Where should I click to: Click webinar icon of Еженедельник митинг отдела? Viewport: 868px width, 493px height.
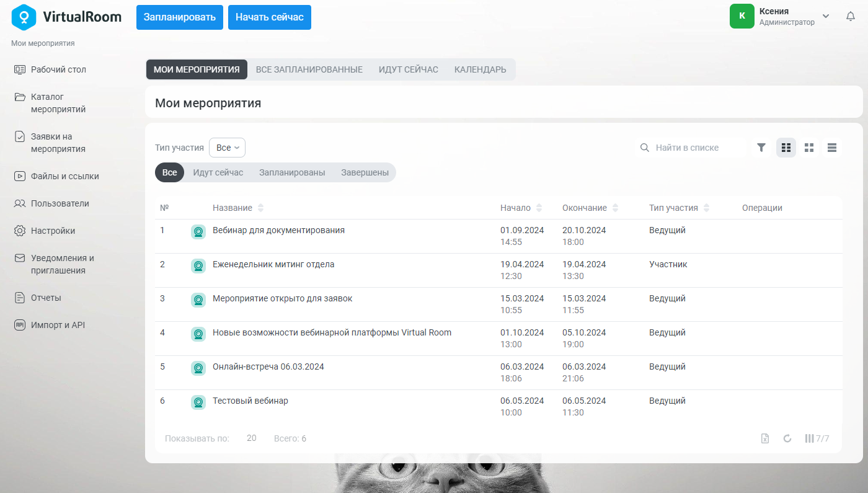198,265
